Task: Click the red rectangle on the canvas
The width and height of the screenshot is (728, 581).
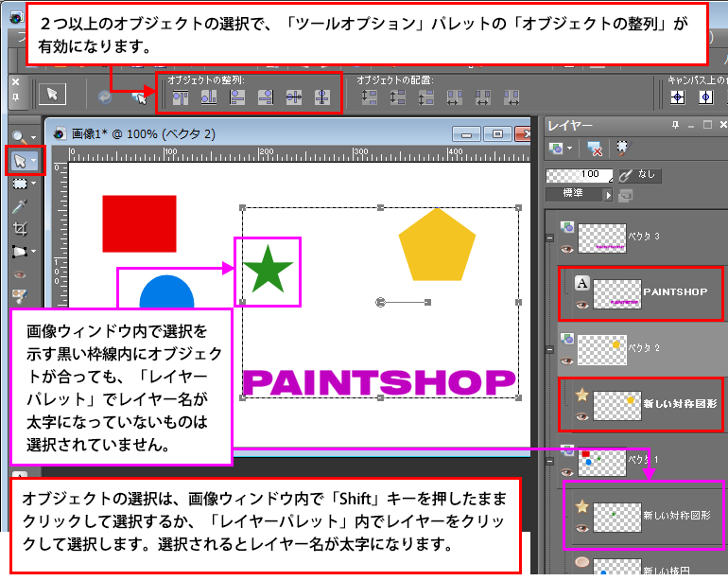Action: pyautogui.click(x=139, y=223)
